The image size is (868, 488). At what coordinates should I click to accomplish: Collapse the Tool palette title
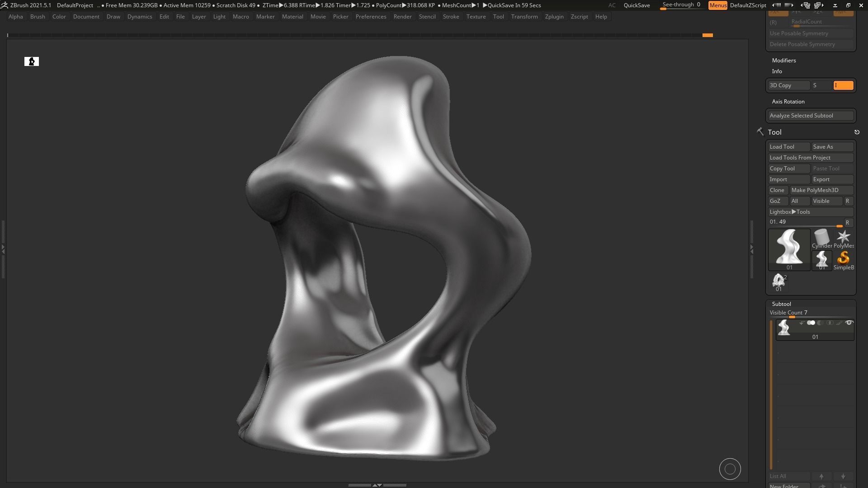pyautogui.click(x=774, y=132)
